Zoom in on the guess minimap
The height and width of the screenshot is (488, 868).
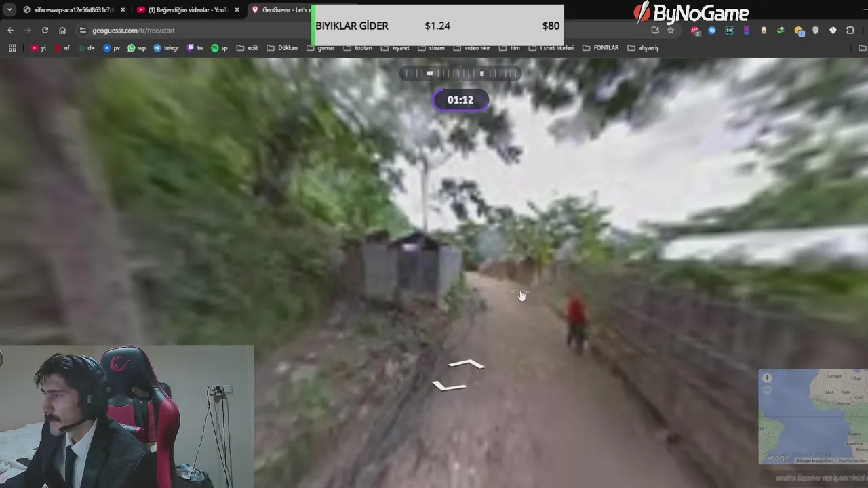767,378
